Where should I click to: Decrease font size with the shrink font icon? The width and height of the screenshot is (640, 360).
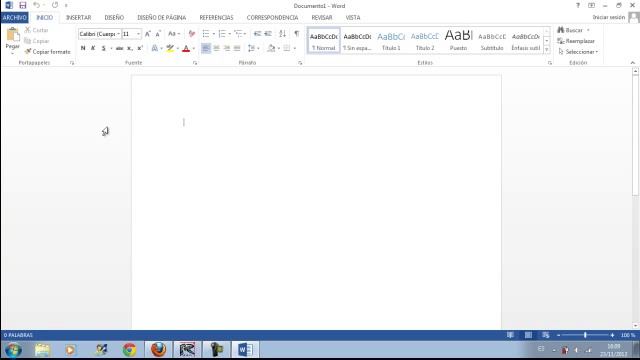point(158,34)
